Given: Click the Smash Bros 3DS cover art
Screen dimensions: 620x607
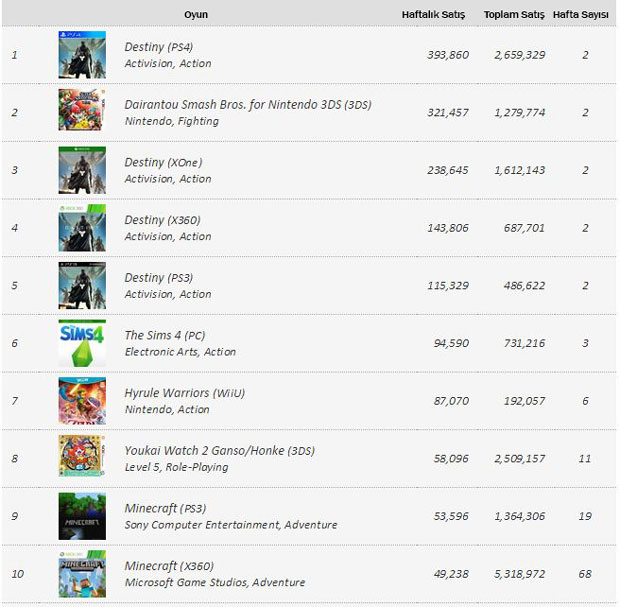Looking at the screenshot, I should [82, 112].
